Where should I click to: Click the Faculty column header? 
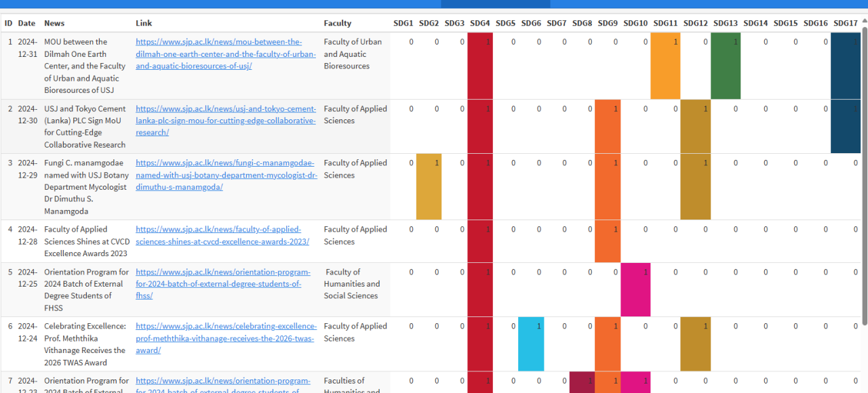pos(338,23)
